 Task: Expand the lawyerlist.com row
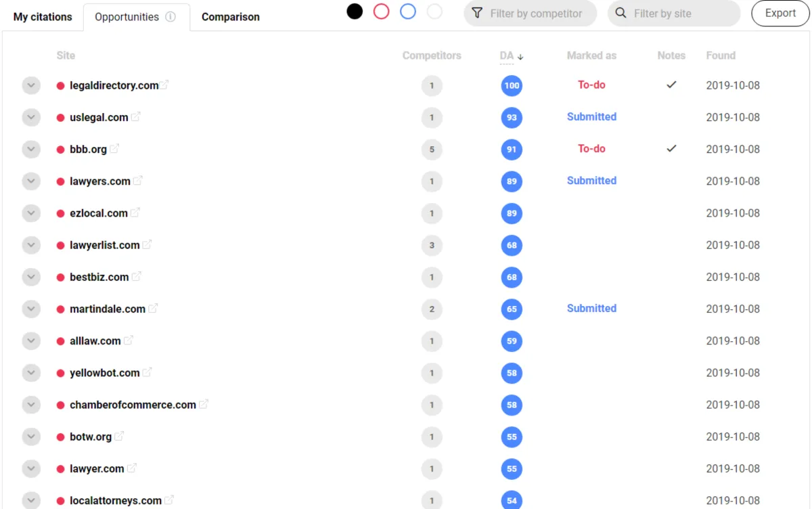(31, 245)
